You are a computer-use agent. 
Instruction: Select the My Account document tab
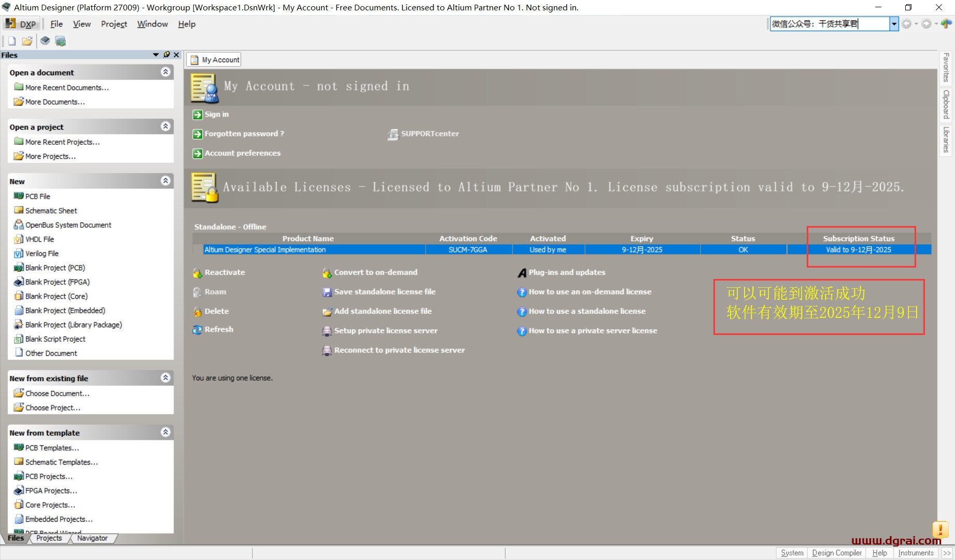[x=214, y=60]
